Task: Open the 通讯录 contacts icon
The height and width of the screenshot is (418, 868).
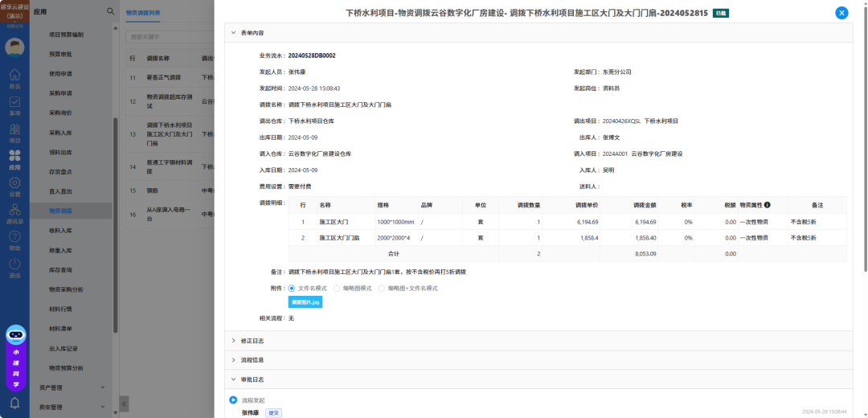Action: click(x=14, y=212)
